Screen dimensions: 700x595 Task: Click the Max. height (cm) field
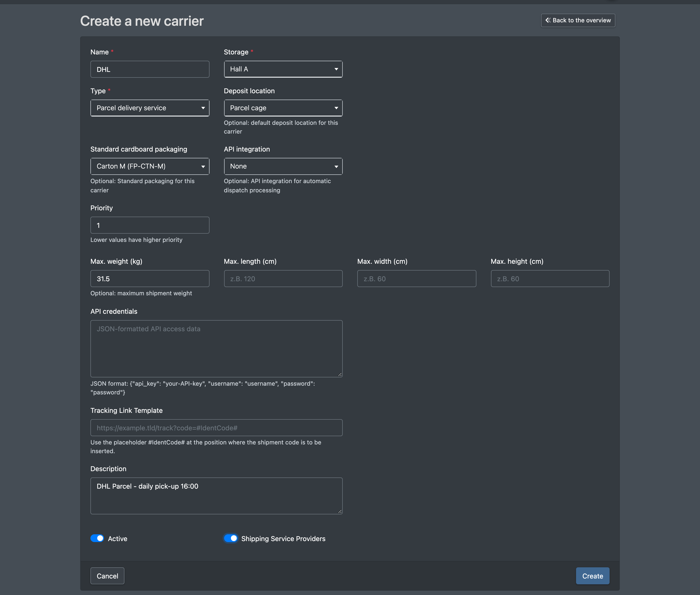click(x=550, y=279)
